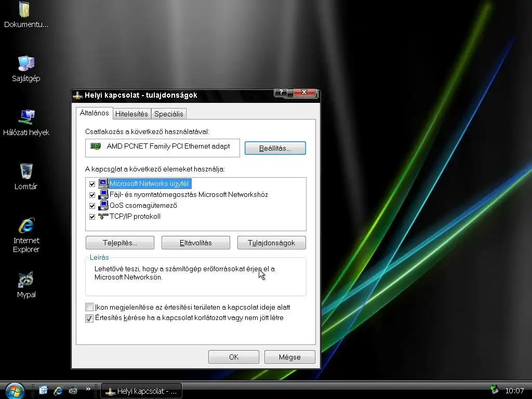532x399 pixels.
Task: Click the Leírás description text
Action: pyautogui.click(x=184, y=273)
